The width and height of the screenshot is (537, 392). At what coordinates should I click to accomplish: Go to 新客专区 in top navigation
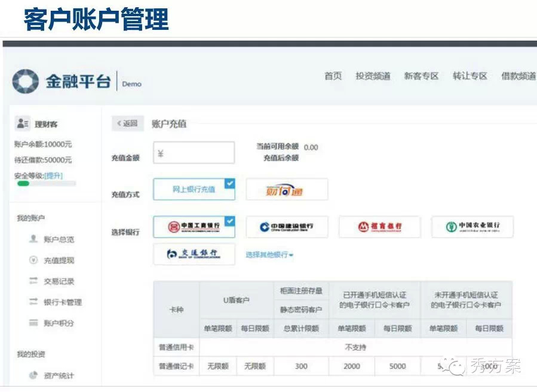coord(421,76)
